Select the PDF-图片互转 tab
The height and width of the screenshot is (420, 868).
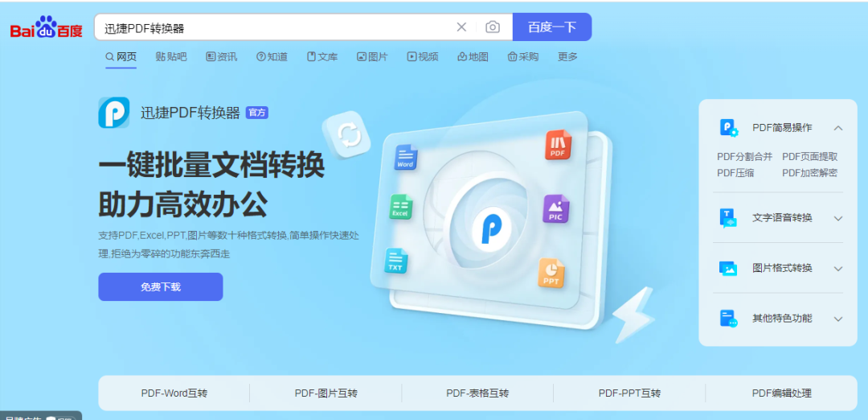tap(326, 393)
